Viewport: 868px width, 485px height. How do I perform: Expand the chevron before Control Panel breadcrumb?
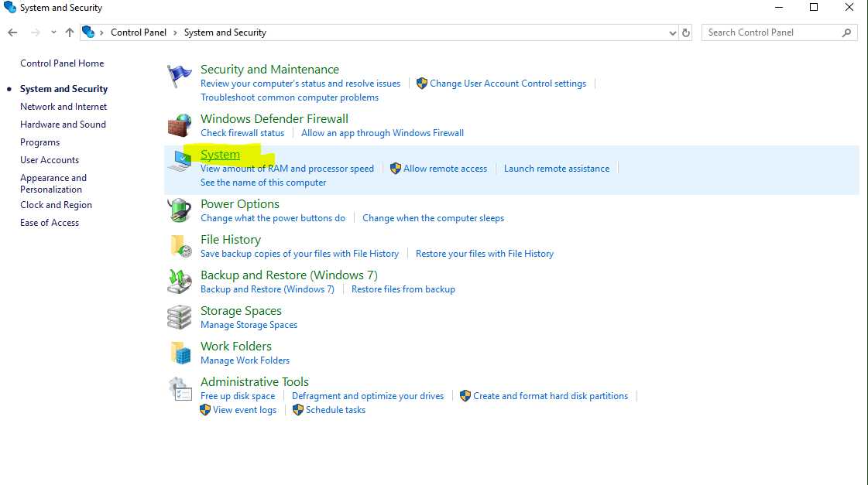point(101,32)
